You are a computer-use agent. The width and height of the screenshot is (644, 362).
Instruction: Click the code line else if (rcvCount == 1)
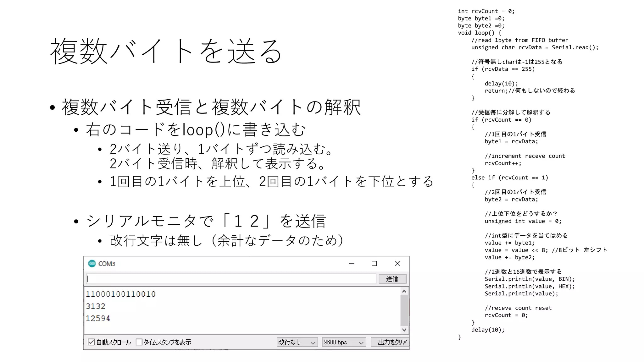(509, 178)
